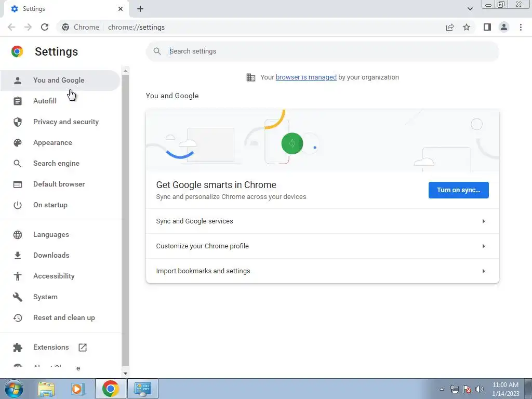Open the Windows Start menu

pyautogui.click(x=13, y=389)
